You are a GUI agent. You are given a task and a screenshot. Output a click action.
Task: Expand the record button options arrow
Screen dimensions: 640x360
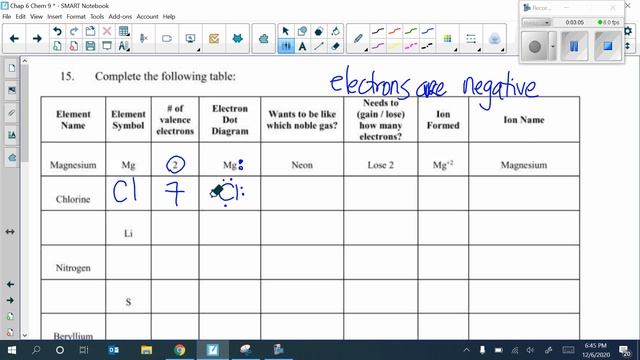tap(553, 46)
